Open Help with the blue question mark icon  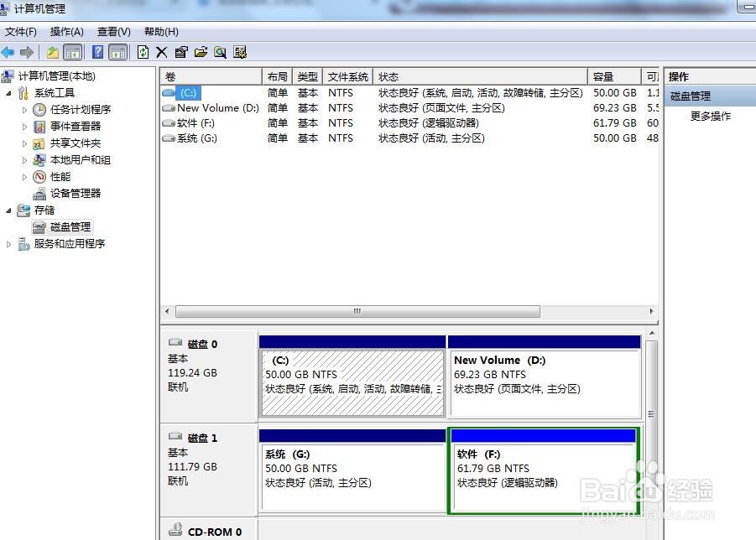click(x=97, y=52)
